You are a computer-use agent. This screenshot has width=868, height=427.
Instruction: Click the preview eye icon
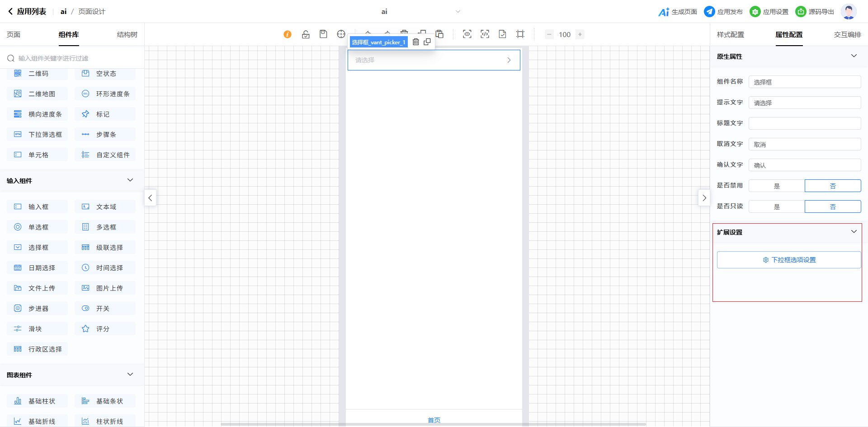467,34
